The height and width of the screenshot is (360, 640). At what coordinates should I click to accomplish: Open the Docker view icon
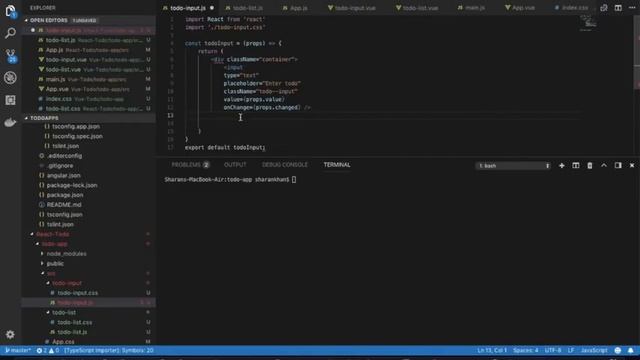[10, 122]
